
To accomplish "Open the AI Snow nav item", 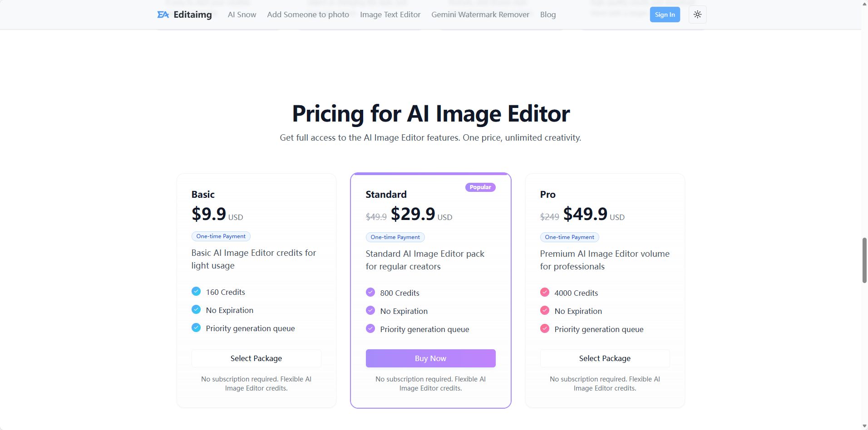I will (242, 15).
